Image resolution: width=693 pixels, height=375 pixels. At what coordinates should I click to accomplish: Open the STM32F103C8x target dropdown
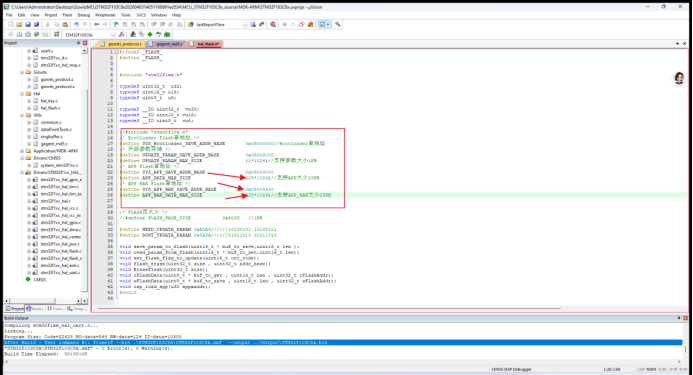113,34
